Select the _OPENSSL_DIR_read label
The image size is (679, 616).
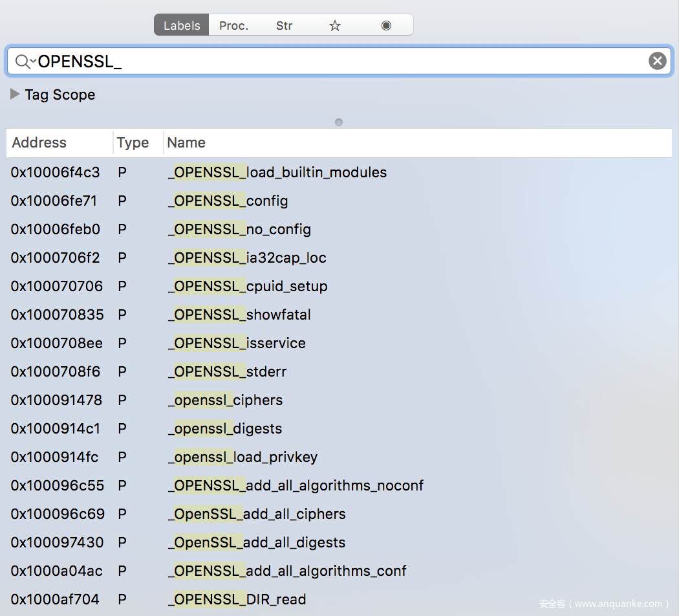pos(237,600)
